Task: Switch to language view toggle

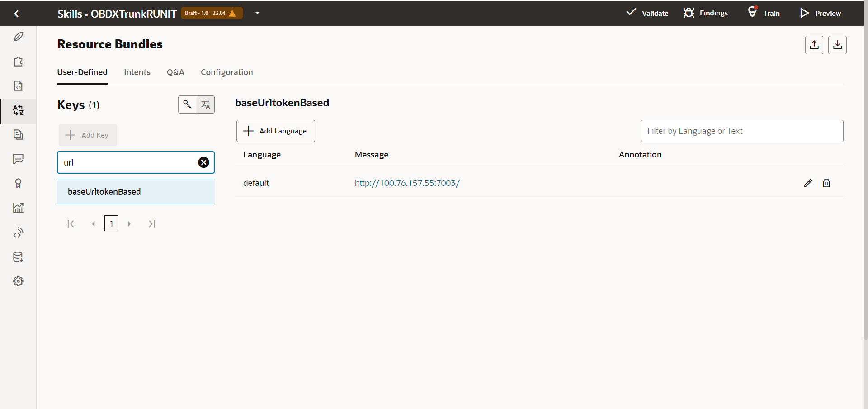Action: [206, 105]
